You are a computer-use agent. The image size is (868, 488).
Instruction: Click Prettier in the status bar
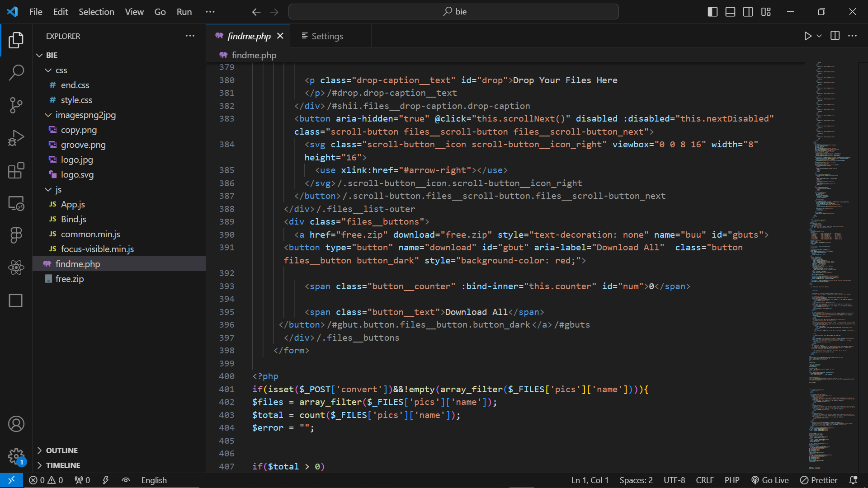coord(819,480)
